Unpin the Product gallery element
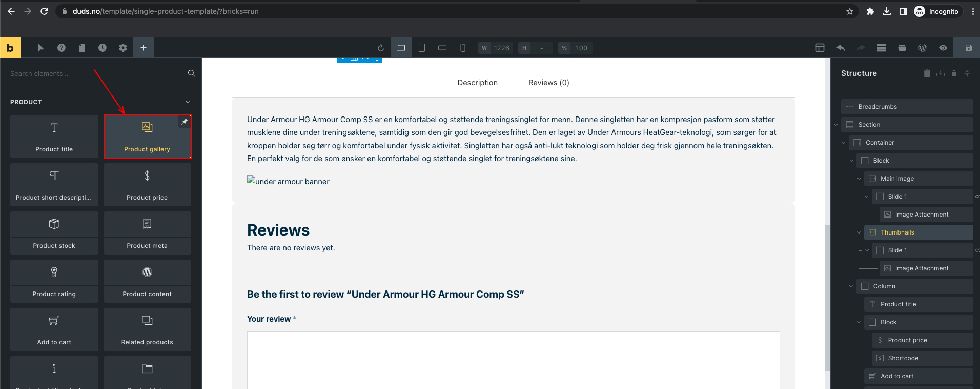 pyautogui.click(x=185, y=121)
